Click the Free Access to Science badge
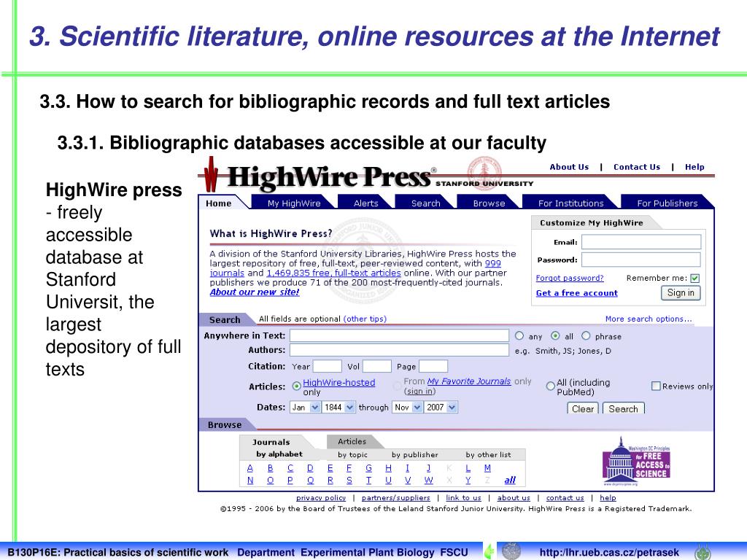Viewport: 747px width, 560px height. pyautogui.click(x=636, y=461)
